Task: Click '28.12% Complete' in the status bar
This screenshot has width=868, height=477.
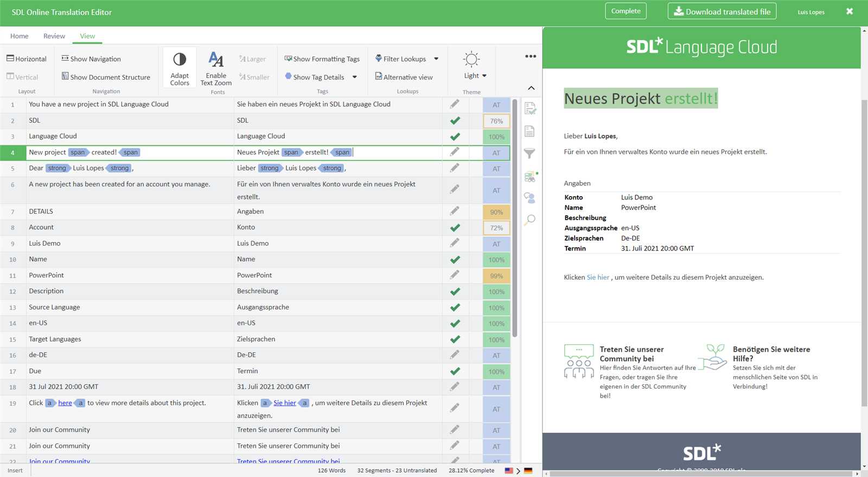Action: point(471,470)
